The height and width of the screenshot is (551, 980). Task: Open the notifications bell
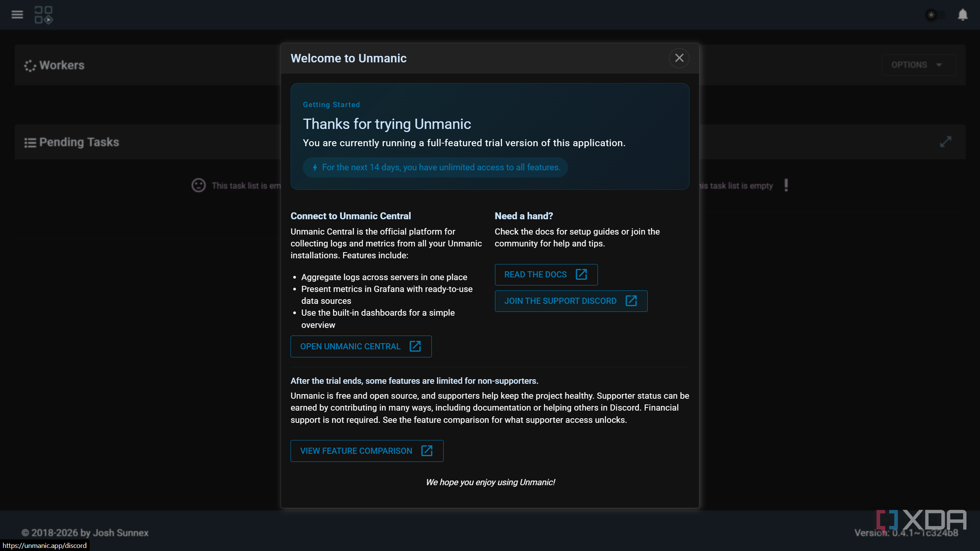963,15
